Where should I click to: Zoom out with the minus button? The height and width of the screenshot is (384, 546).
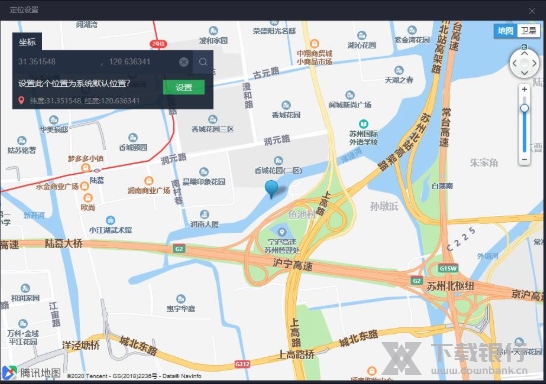[524, 159]
